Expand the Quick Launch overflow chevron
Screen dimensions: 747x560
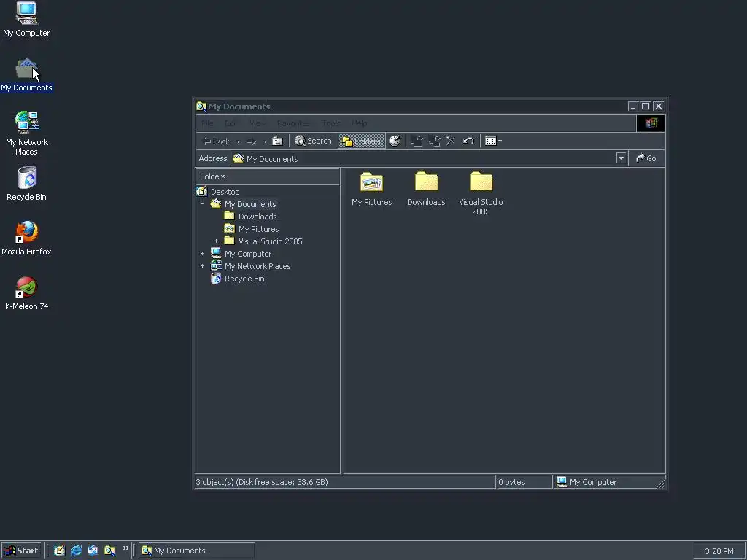click(x=125, y=548)
